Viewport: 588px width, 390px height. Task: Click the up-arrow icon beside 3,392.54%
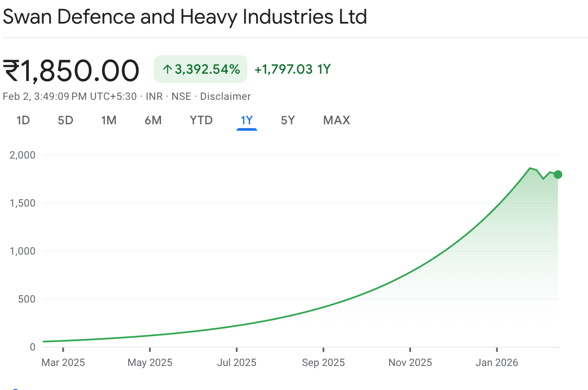pyautogui.click(x=168, y=69)
